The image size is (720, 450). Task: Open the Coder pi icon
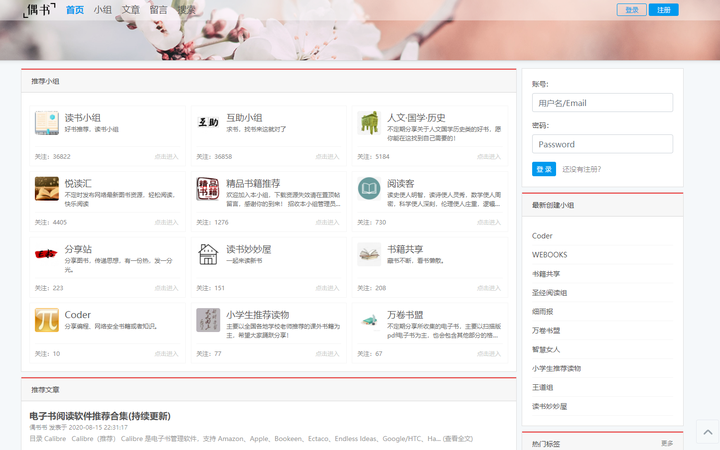click(47, 320)
